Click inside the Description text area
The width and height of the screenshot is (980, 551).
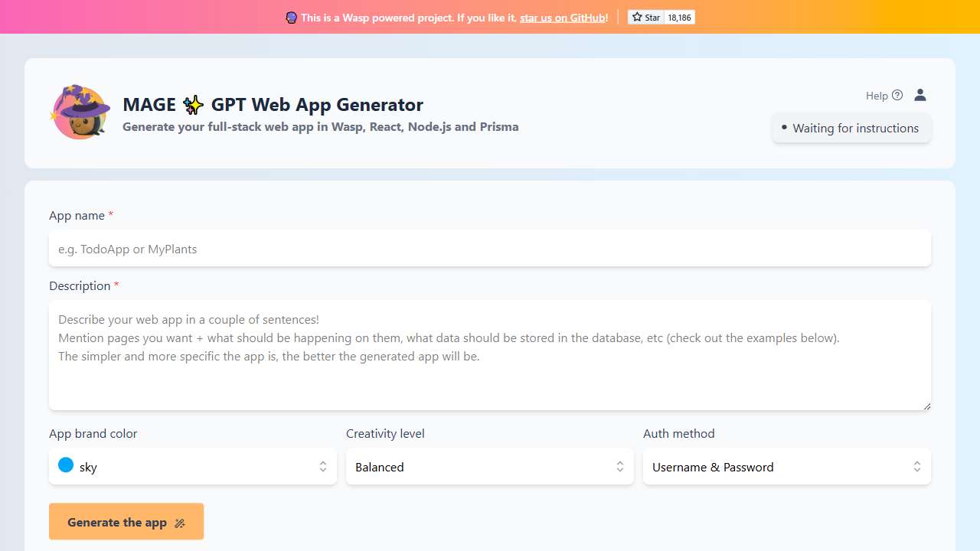489,355
